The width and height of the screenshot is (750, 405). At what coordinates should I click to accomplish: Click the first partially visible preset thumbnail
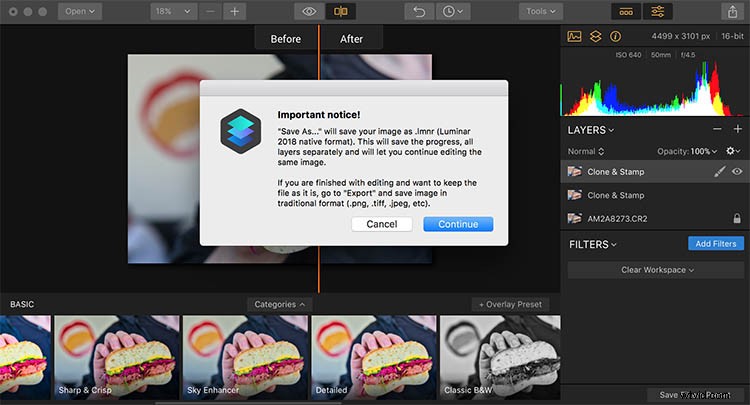[25, 357]
